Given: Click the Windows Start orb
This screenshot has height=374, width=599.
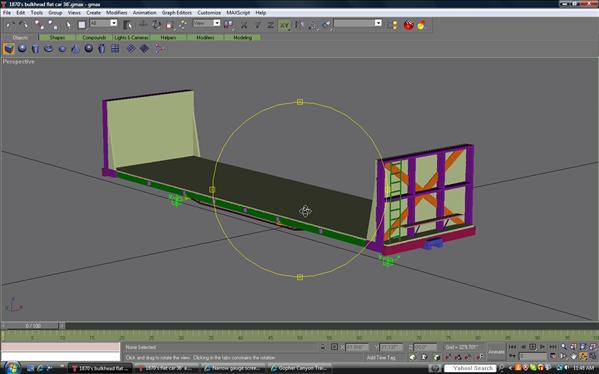Looking at the screenshot, I should (x=12, y=368).
